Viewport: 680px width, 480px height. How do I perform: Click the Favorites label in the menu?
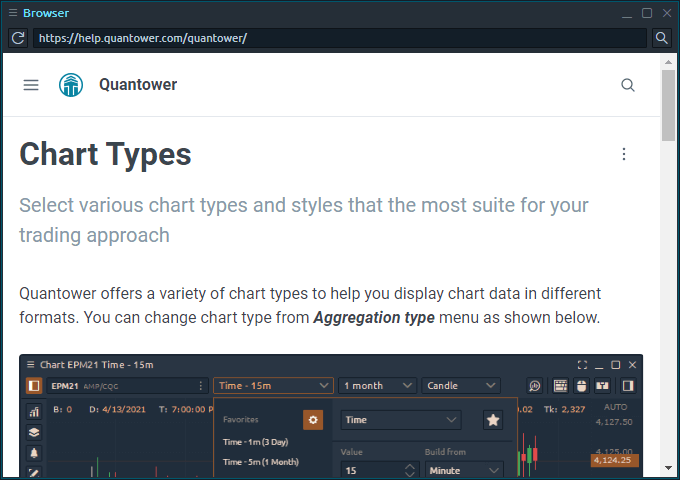[x=241, y=419]
